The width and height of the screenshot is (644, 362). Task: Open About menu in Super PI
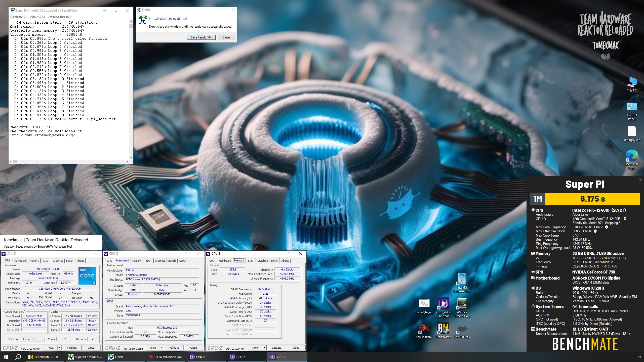coord(37,17)
